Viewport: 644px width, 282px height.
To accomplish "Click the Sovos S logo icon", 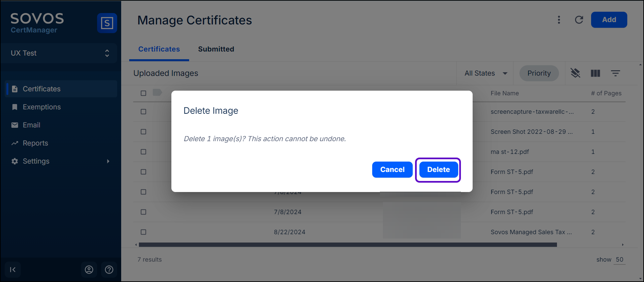I will (x=107, y=23).
